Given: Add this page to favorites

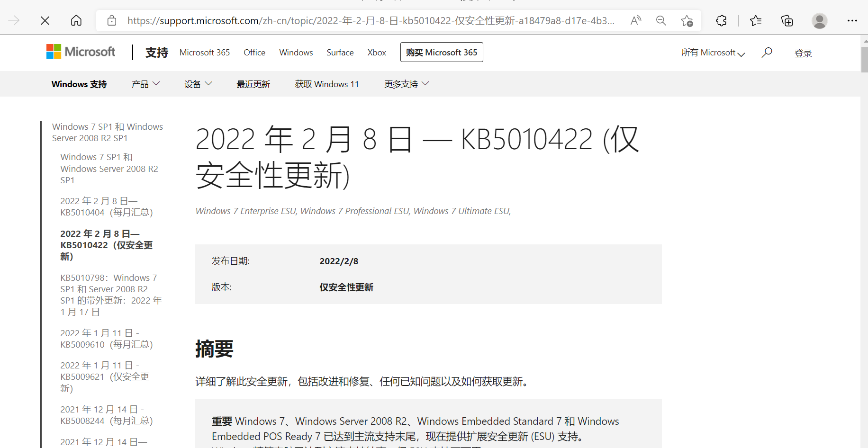Looking at the screenshot, I should [687, 21].
